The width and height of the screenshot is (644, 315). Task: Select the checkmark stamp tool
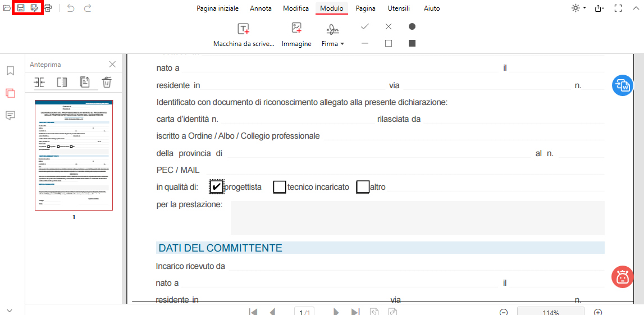point(365,27)
